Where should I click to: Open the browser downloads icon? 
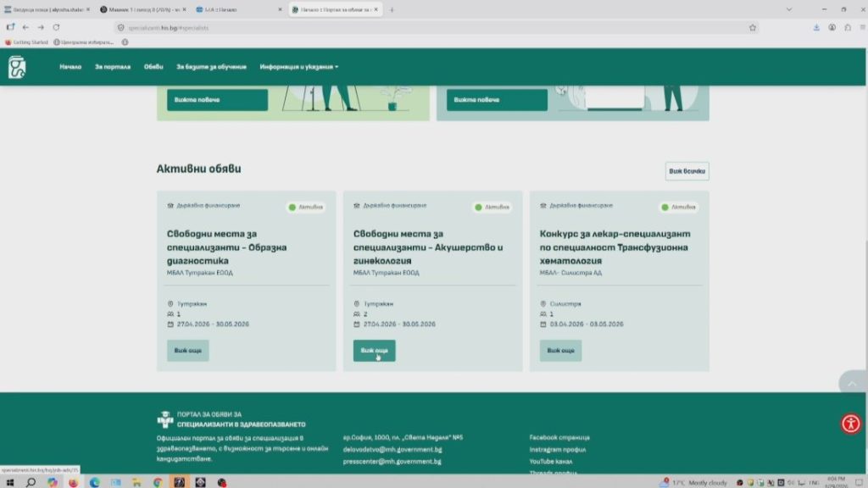816,27
